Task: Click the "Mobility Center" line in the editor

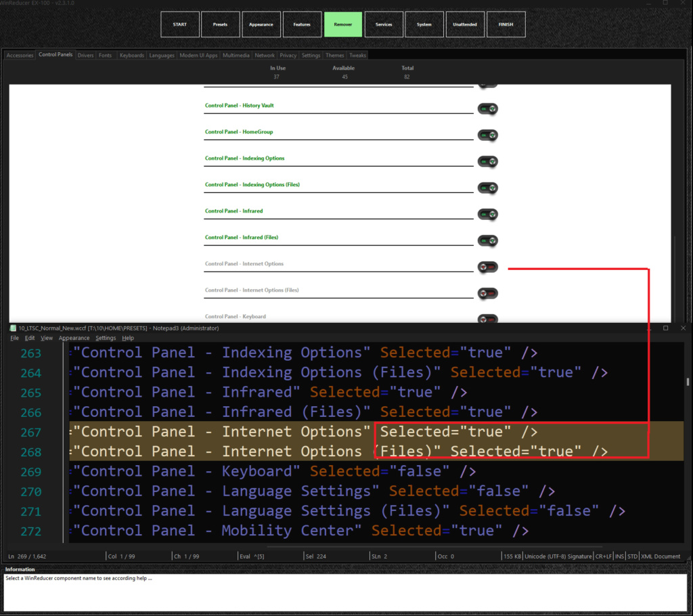Action: click(376, 531)
